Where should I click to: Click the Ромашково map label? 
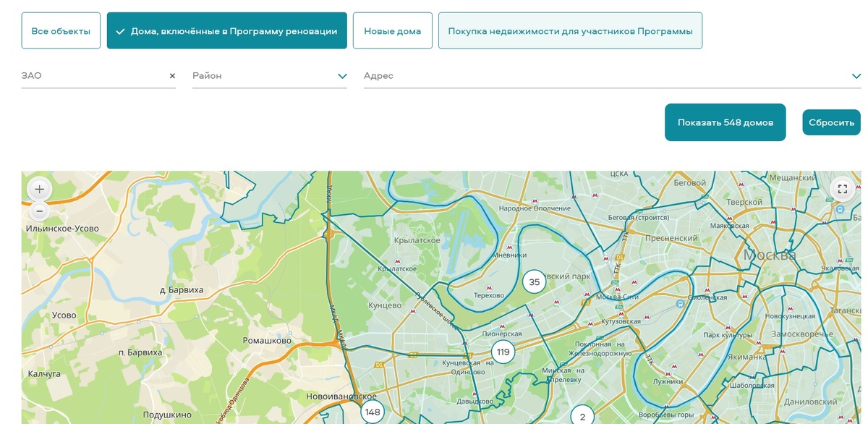click(x=267, y=341)
